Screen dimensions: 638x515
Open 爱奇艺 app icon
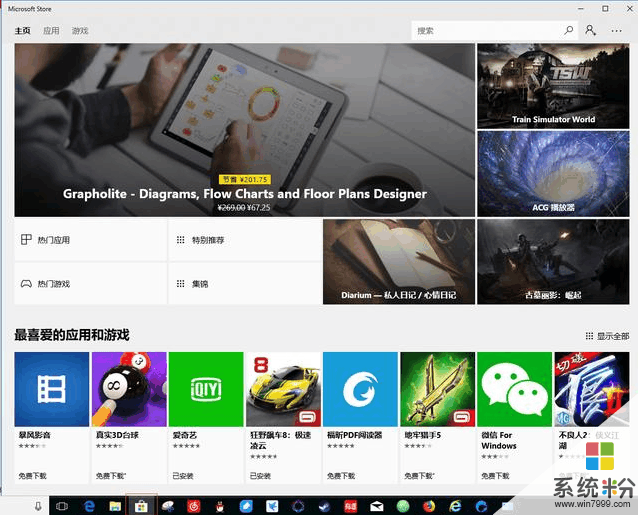(x=206, y=389)
